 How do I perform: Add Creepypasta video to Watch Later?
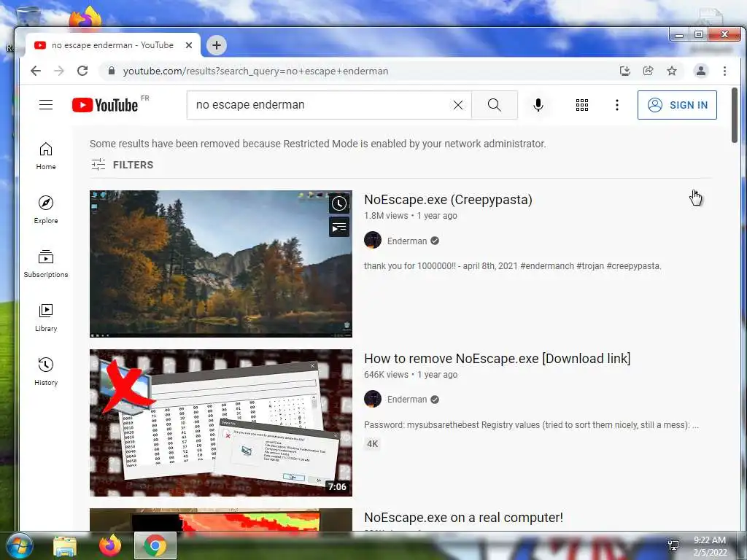pyautogui.click(x=339, y=204)
